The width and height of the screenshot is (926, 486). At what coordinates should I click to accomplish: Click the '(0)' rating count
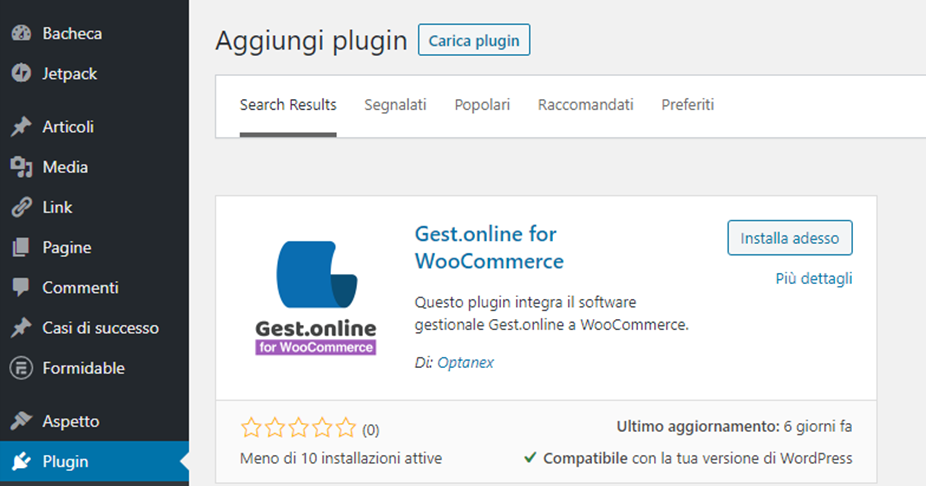pyautogui.click(x=370, y=430)
